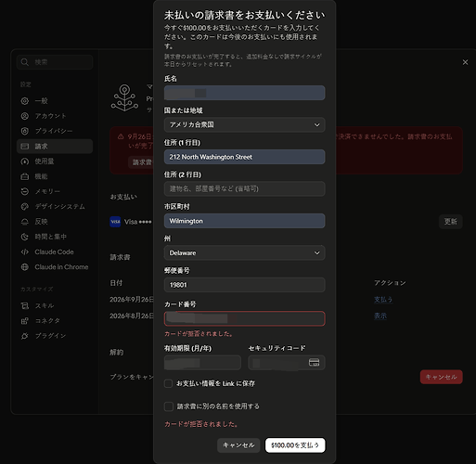Open the 国または地域 dropdown
476x464 pixels.
[244, 125]
